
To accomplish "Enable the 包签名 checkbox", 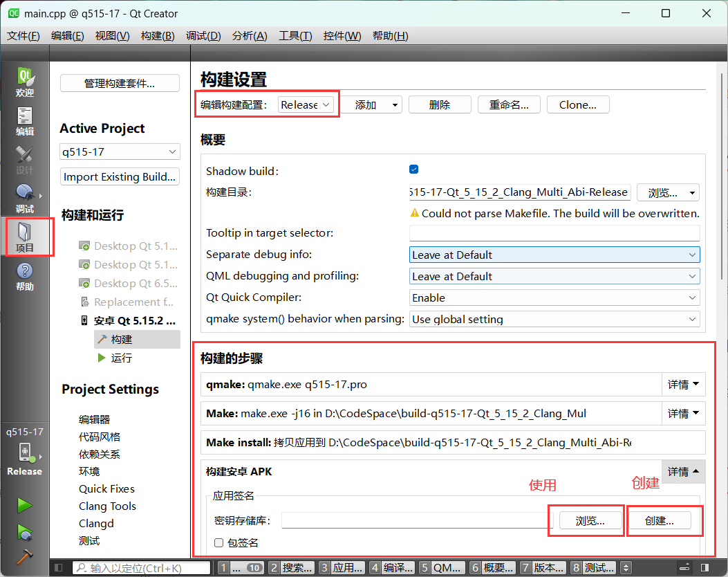I will pyautogui.click(x=218, y=542).
